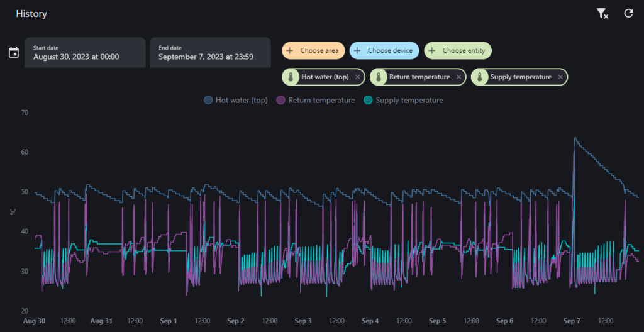Viewport: 644px width, 332px height.
Task: Remove the Return temperature chip
Action: pyautogui.click(x=458, y=77)
